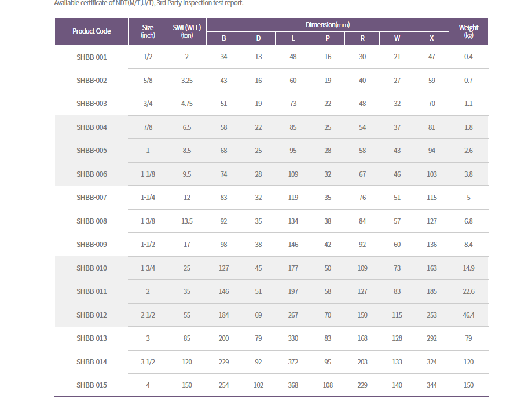Click the 3-1/2 inch size cell
532x416 pixels.
click(x=148, y=362)
